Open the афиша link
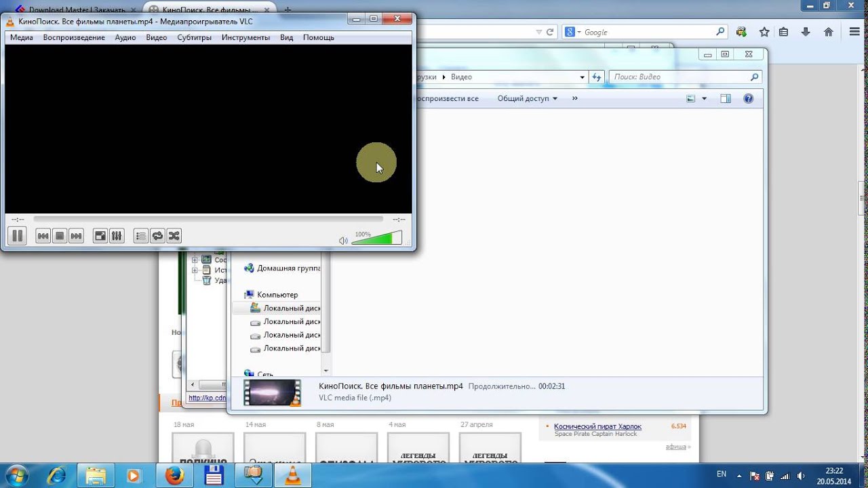Viewport: 868px width, 488px height. [677, 447]
